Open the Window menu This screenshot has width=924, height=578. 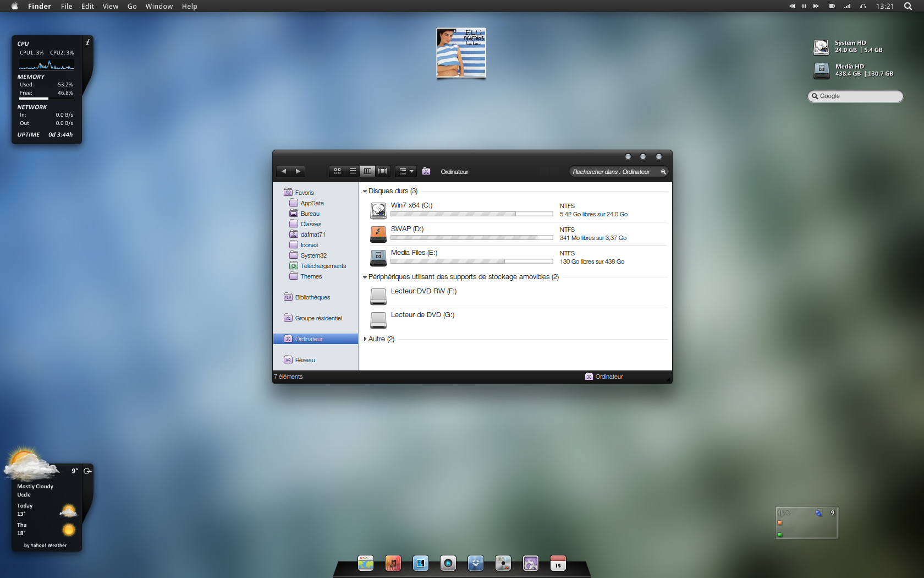point(159,6)
